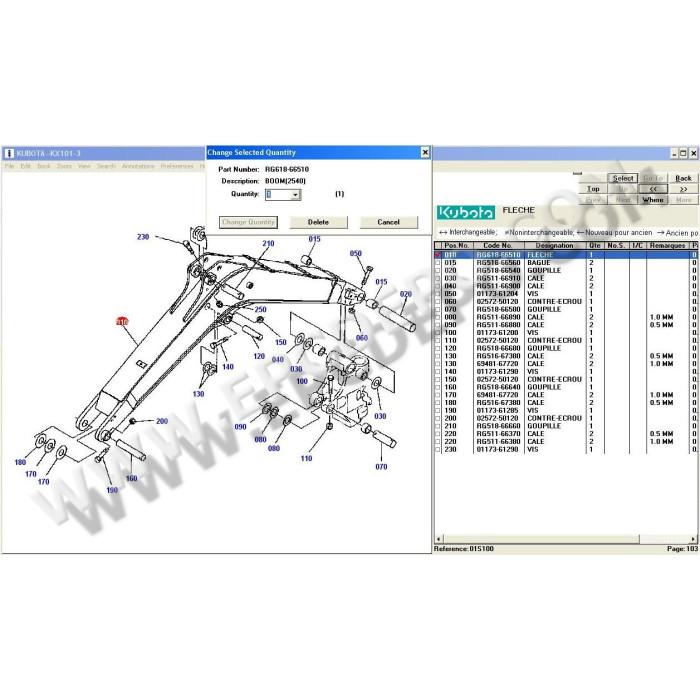The height and width of the screenshot is (700, 700).
Task: Open the Quantity dropdown arrow
Action: pos(295,195)
